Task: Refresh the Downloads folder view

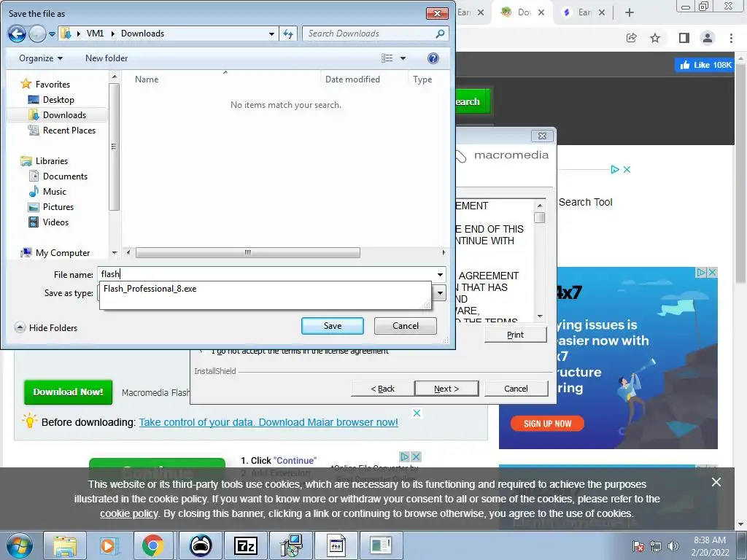Action: (288, 34)
